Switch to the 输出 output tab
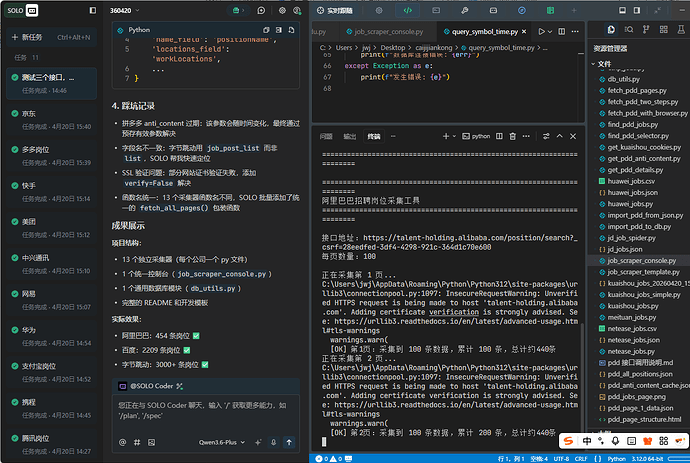The width and height of the screenshot is (690, 463). (349, 136)
